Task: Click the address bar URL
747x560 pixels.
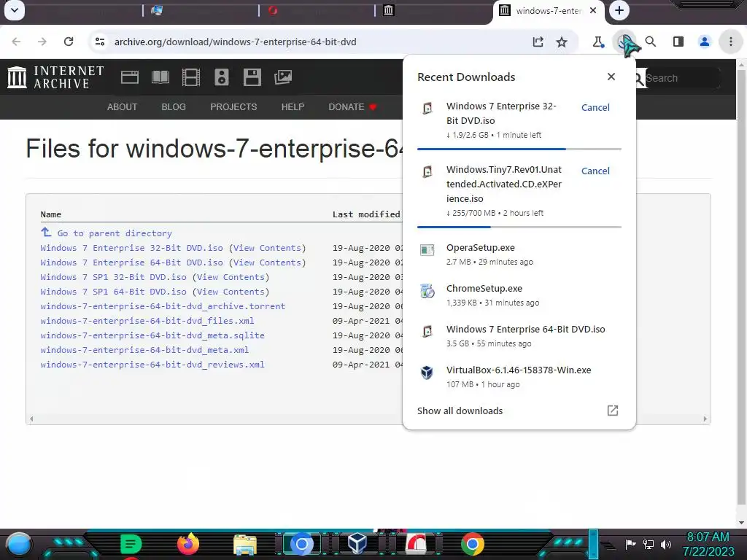Action: tap(236, 42)
